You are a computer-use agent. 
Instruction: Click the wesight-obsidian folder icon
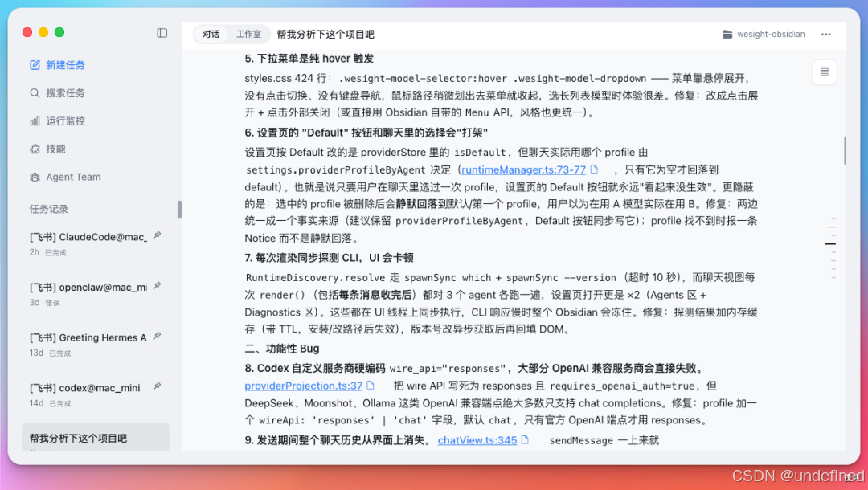(x=727, y=35)
